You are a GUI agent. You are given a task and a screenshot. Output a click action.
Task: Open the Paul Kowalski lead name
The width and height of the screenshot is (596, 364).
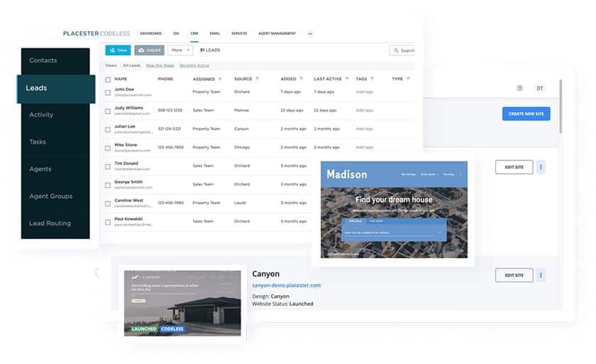(128, 219)
